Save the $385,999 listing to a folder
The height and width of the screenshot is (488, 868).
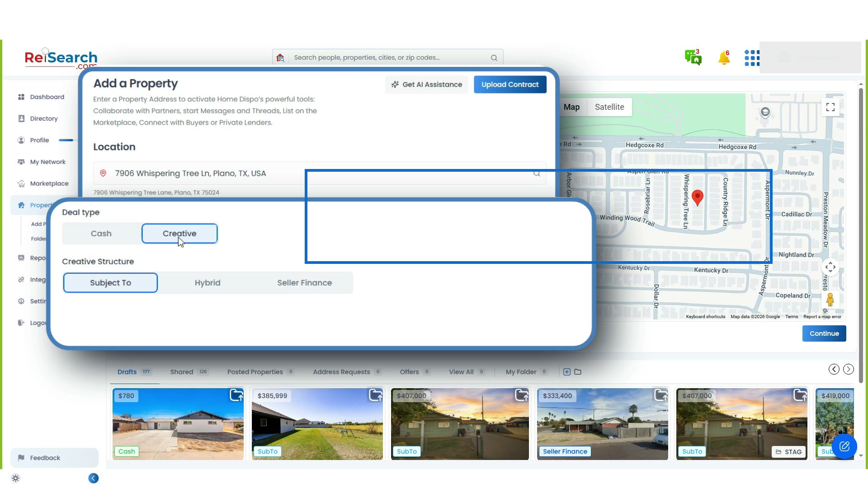point(376,395)
